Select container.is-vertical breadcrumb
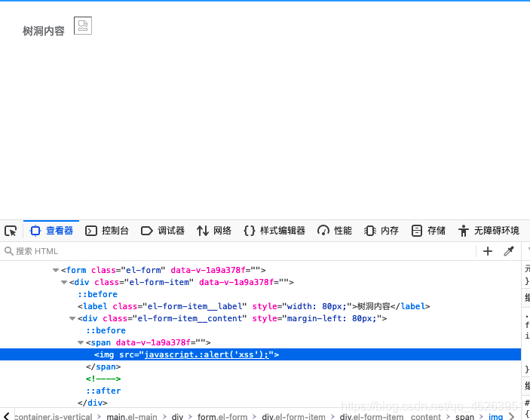This screenshot has height=420, width=530. [x=54, y=417]
